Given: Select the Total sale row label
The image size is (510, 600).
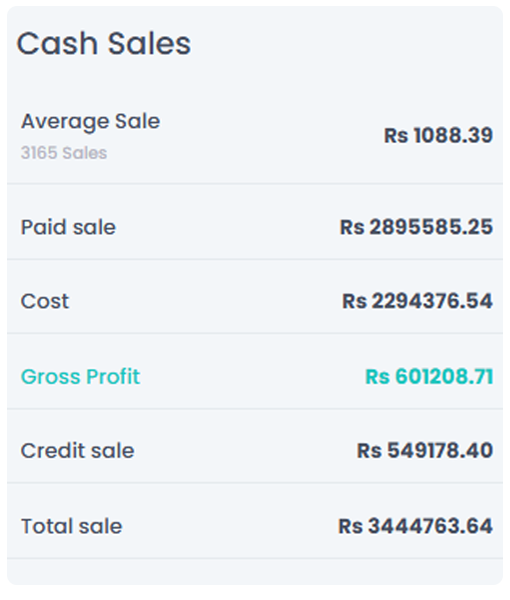Looking at the screenshot, I should pos(72,526).
